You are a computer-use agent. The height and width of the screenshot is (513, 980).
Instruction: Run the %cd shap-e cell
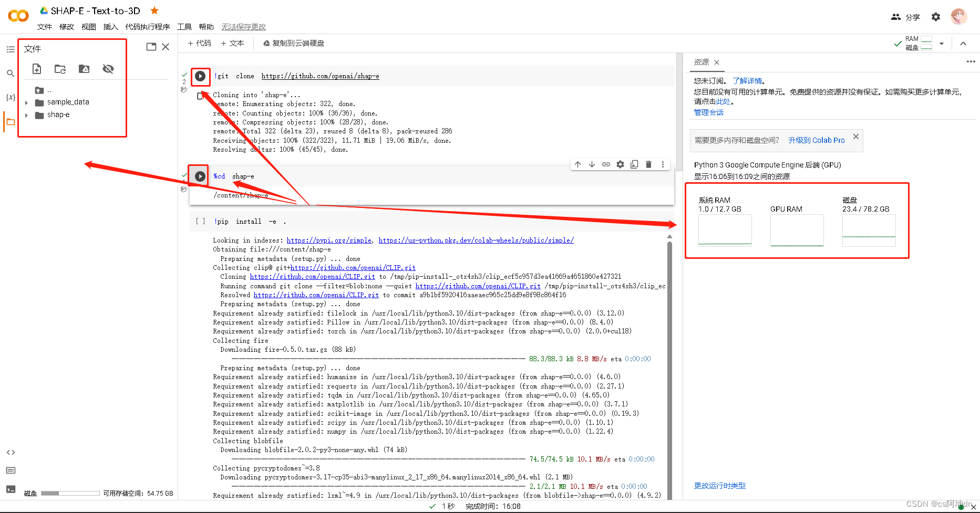point(200,176)
